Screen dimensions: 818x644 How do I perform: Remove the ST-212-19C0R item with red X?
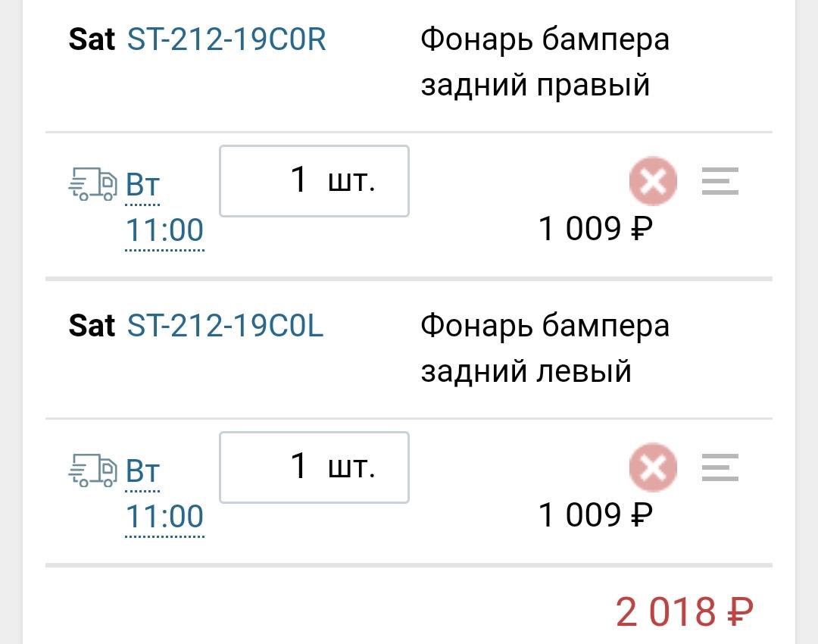coord(653,180)
